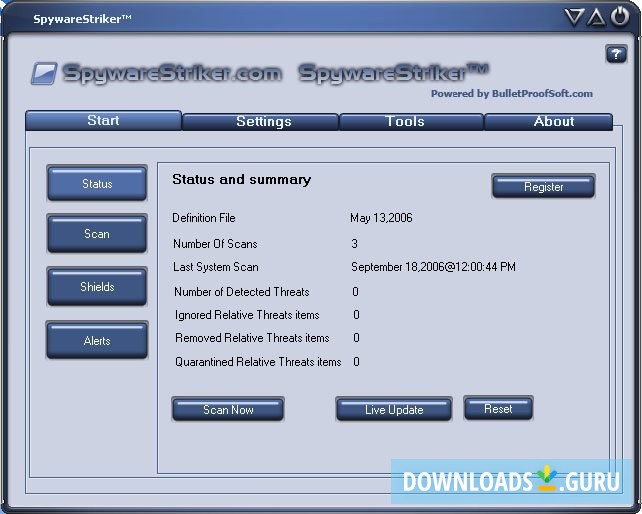The image size is (642, 514).
Task: Start a scan with Scan Now
Action: coord(228,409)
